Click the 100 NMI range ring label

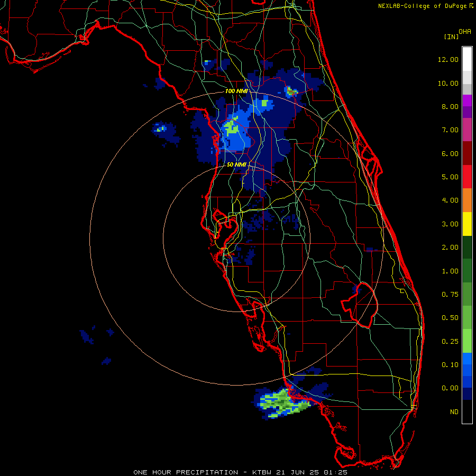(x=236, y=91)
